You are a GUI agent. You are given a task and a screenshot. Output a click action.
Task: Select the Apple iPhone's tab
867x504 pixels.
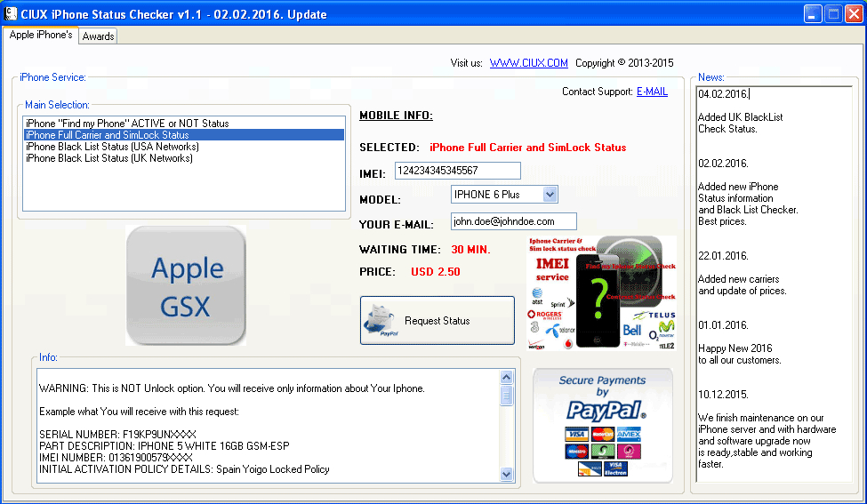(x=40, y=35)
